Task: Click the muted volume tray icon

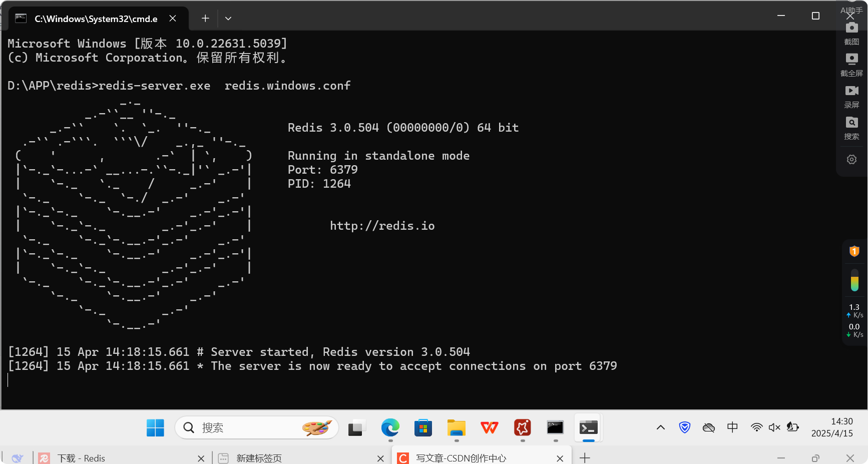Action: pyautogui.click(x=774, y=427)
